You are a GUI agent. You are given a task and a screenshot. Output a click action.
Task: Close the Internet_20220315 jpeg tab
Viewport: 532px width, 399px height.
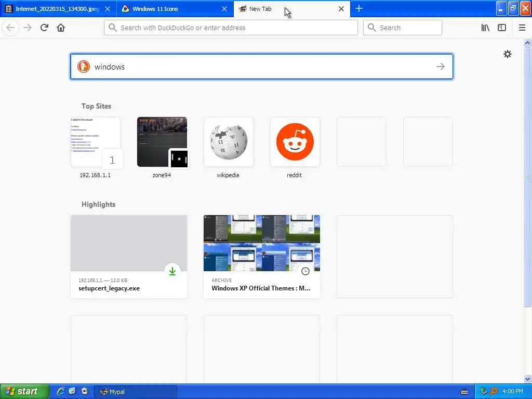[108, 9]
